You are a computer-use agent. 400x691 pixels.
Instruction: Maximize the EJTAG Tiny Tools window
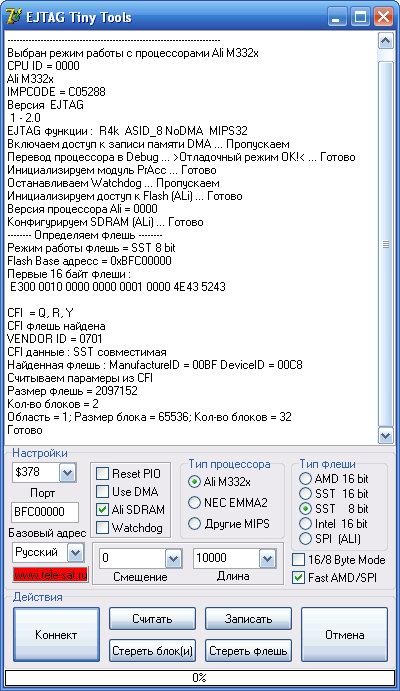[360, 17]
